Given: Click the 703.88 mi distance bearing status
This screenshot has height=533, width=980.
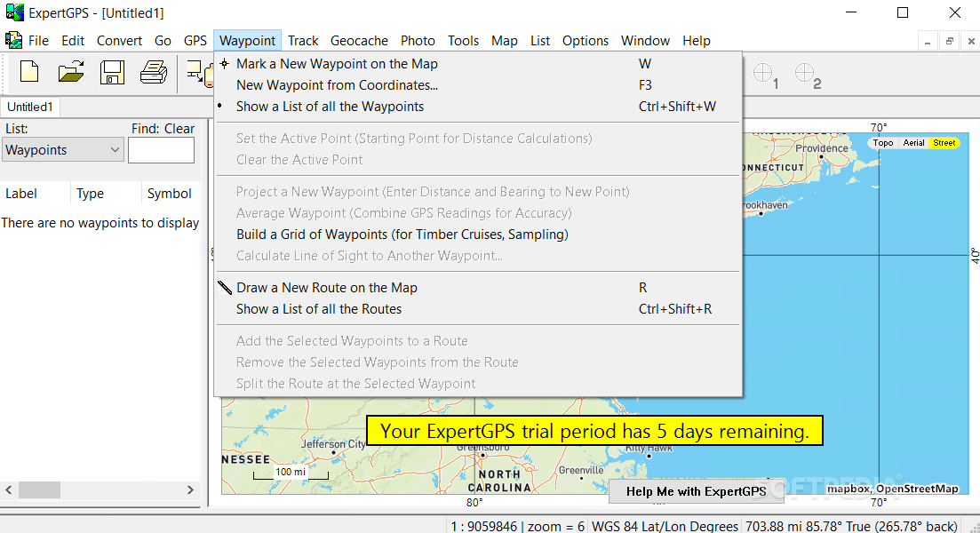Looking at the screenshot, I should [851, 526].
